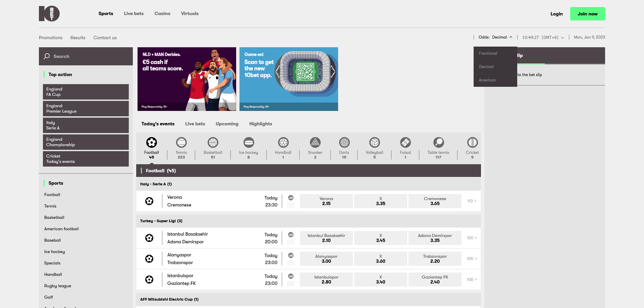Expand 113 more markets for Verona match
The image size is (644, 308).
(472, 201)
